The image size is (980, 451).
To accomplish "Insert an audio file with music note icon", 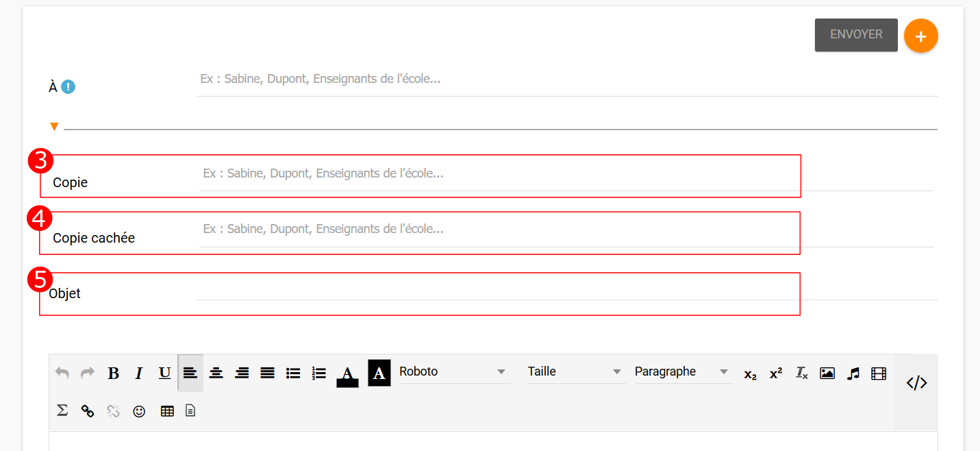I will [x=853, y=374].
